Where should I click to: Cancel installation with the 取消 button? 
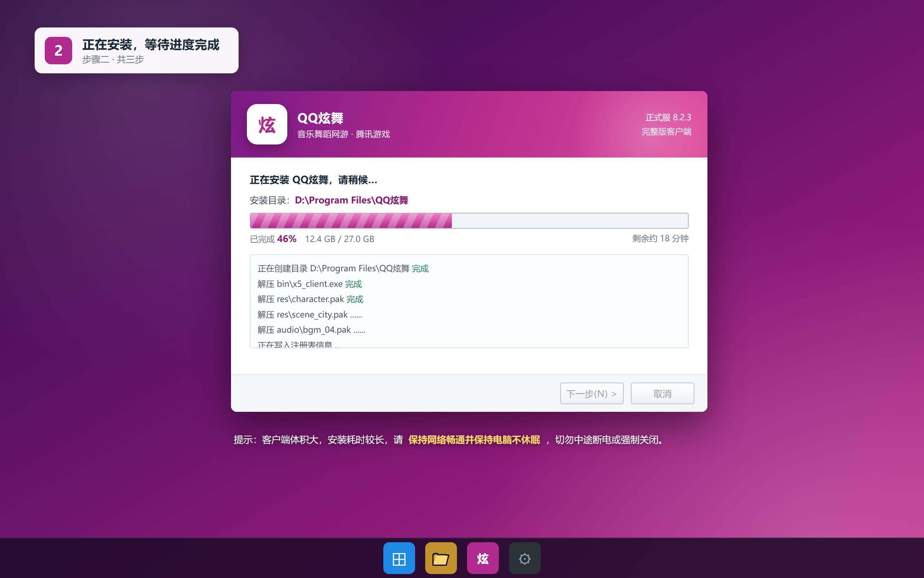[x=662, y=393]
